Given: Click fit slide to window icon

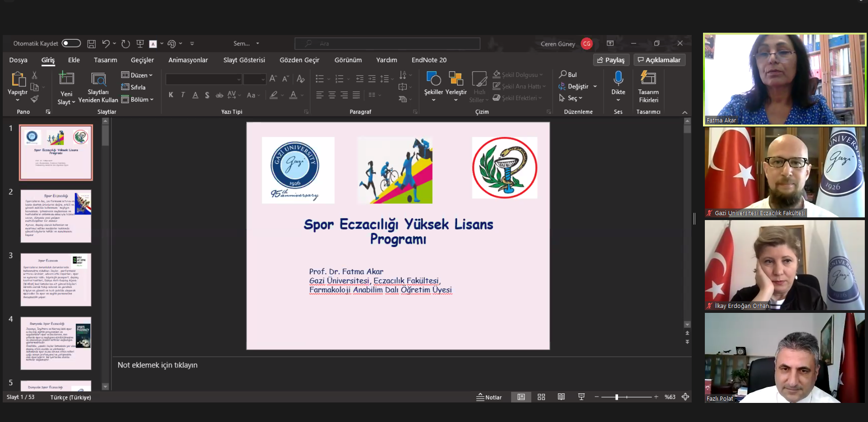Looking at the screenshot, I should pos(685,397).
